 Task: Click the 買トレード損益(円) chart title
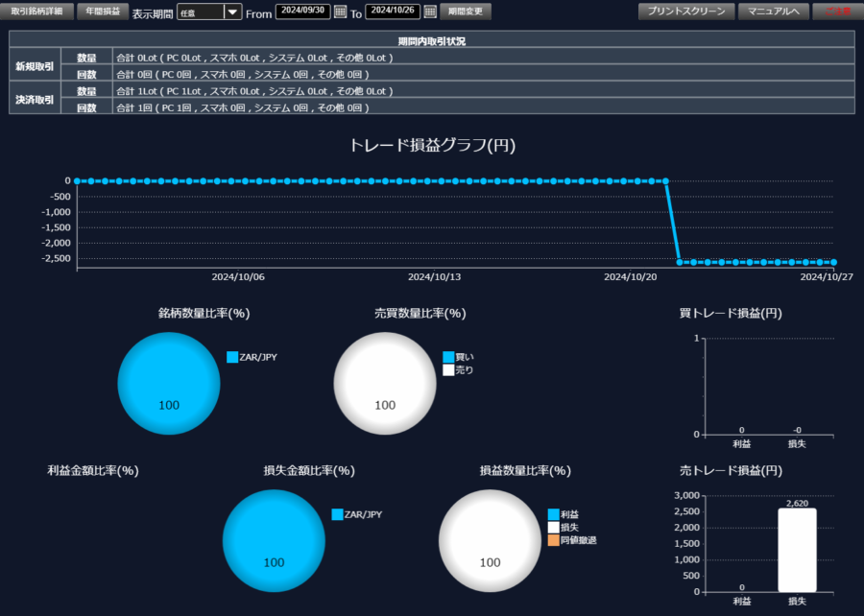click(731, 313)
